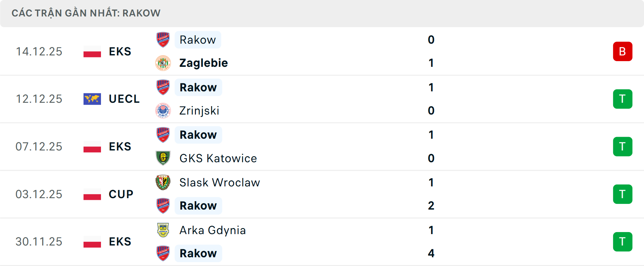Expand the CUP competition entry
The width and height of the screenshot is (644, 266).
(120, 194)
